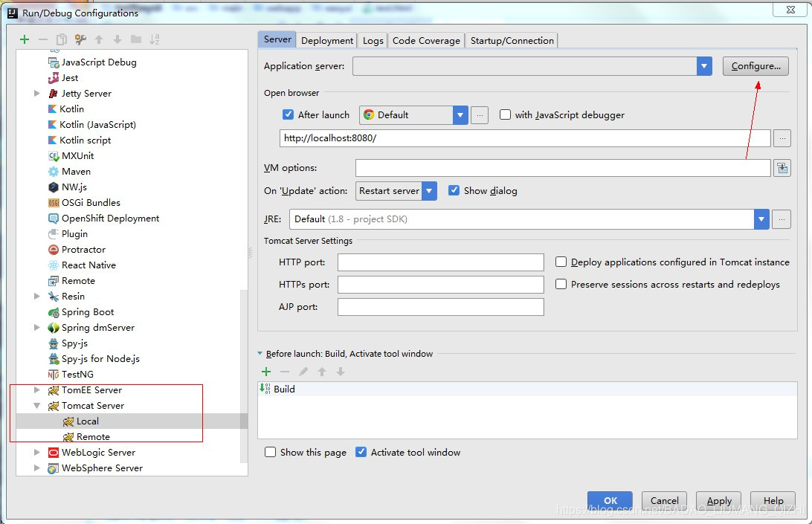Click the up arrow in the Before launch toolbar
This screenshot has height=524, width=812.
(x=322, y=372)
